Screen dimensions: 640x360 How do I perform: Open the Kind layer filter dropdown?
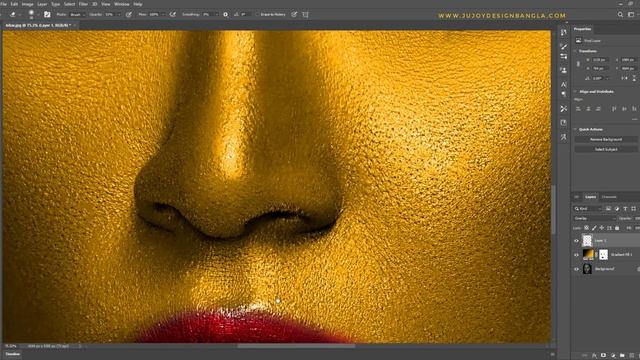pyautogui.click(x=588, y=209)
